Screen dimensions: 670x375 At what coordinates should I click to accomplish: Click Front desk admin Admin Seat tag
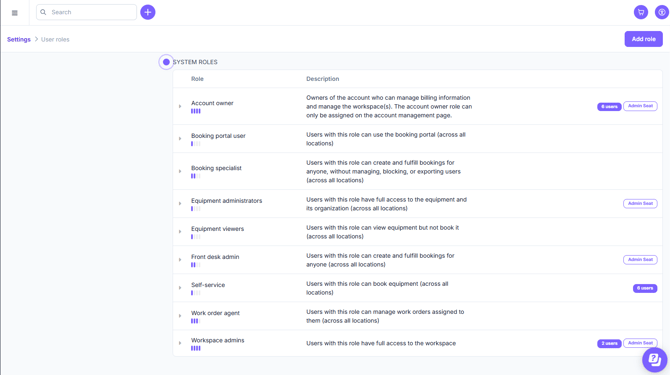(x=640, y=260)
